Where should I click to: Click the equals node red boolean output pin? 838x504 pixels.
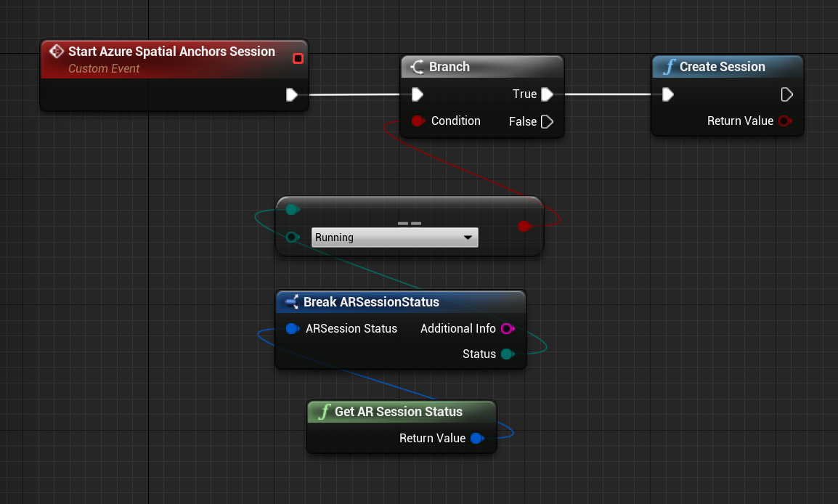(524, 227)
